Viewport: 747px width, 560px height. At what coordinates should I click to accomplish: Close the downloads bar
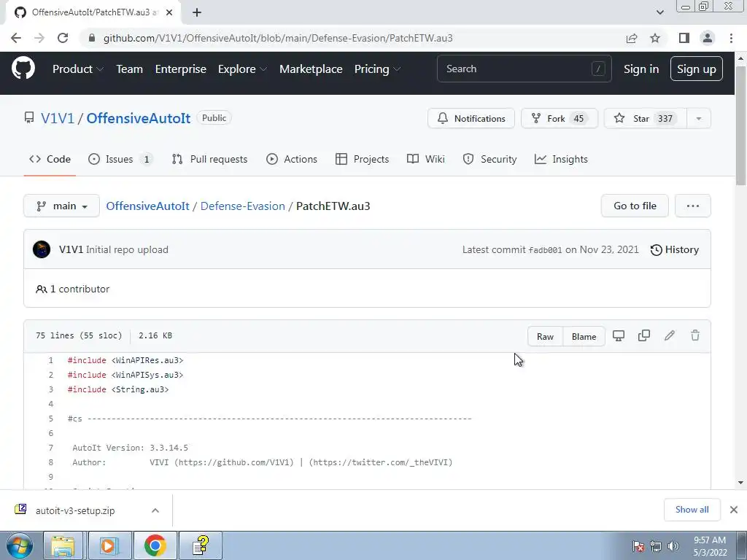(734, 510)
